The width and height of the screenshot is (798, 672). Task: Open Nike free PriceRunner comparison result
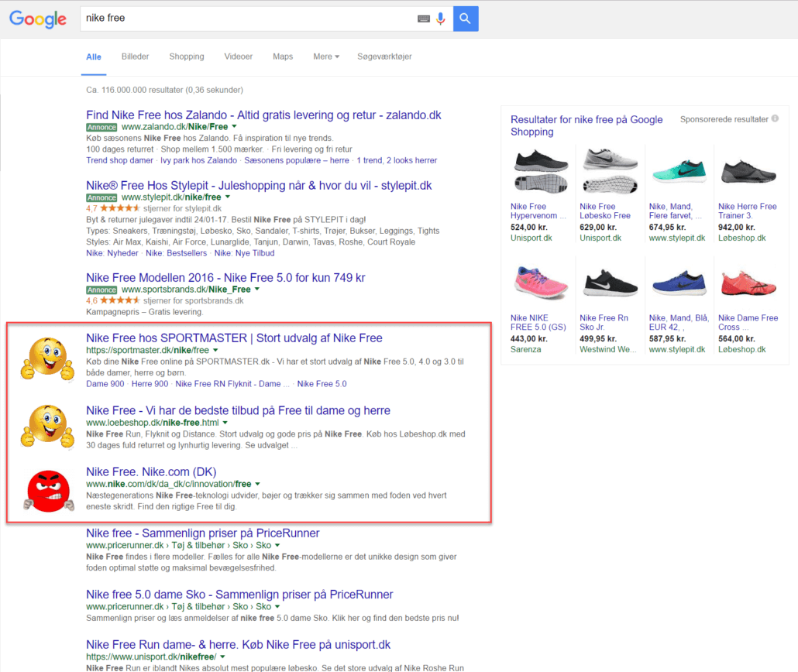[202, 533]
